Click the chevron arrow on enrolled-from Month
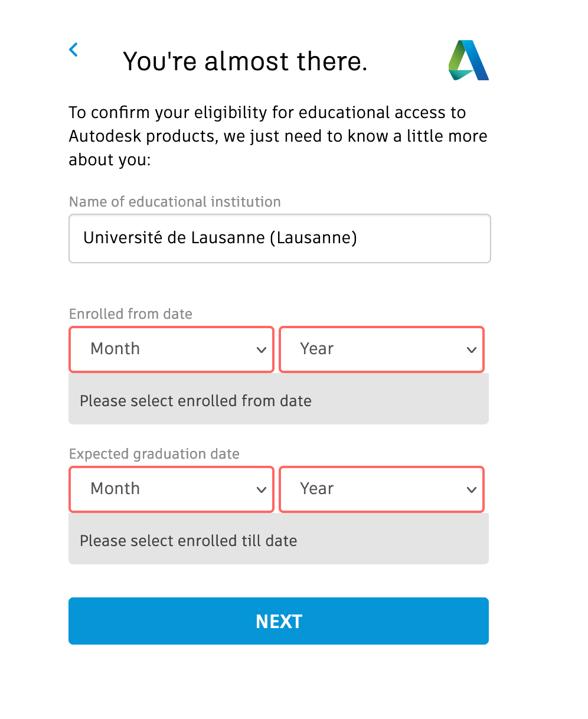 click(262, 350)
